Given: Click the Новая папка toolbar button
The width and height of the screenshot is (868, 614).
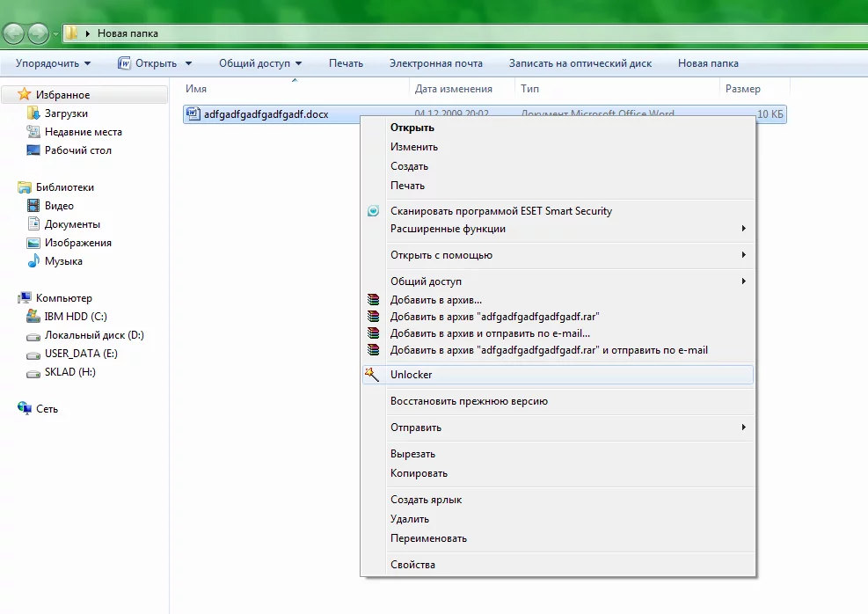Looking at the screenshot, I should click(708, 63).
